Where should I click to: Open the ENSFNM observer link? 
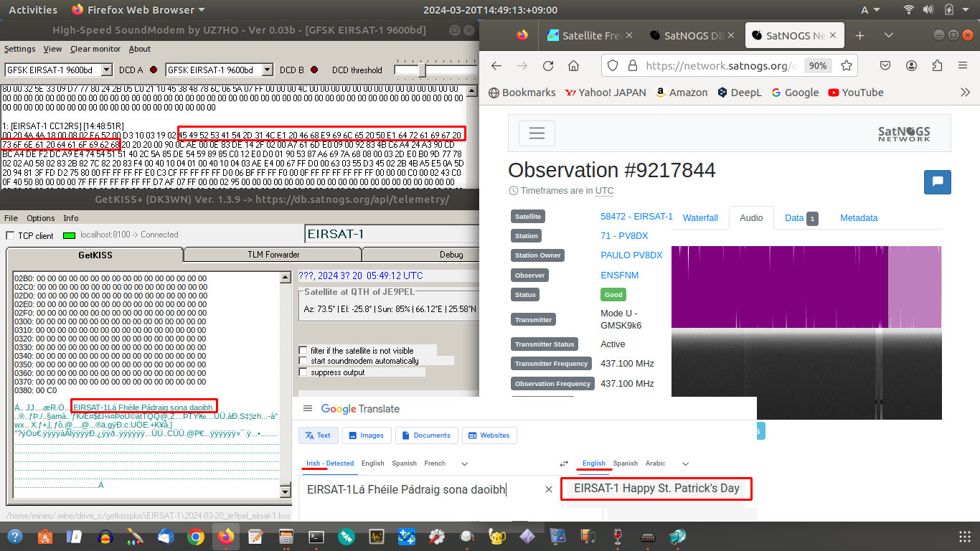619,275
